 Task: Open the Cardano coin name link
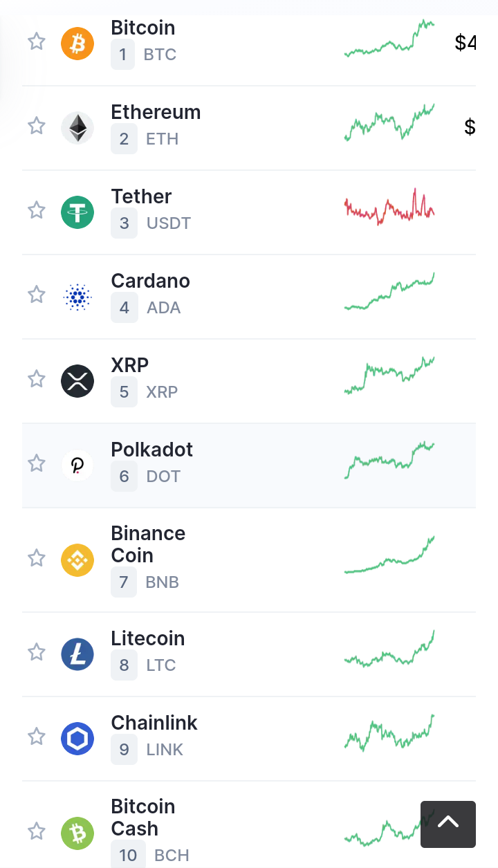pos(150,281)
